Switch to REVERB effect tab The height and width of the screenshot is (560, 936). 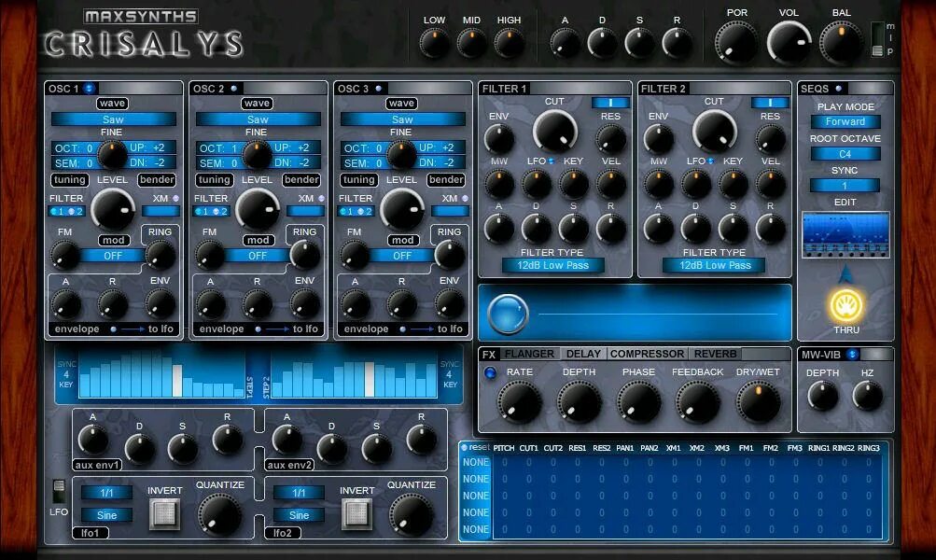(715, 354)
